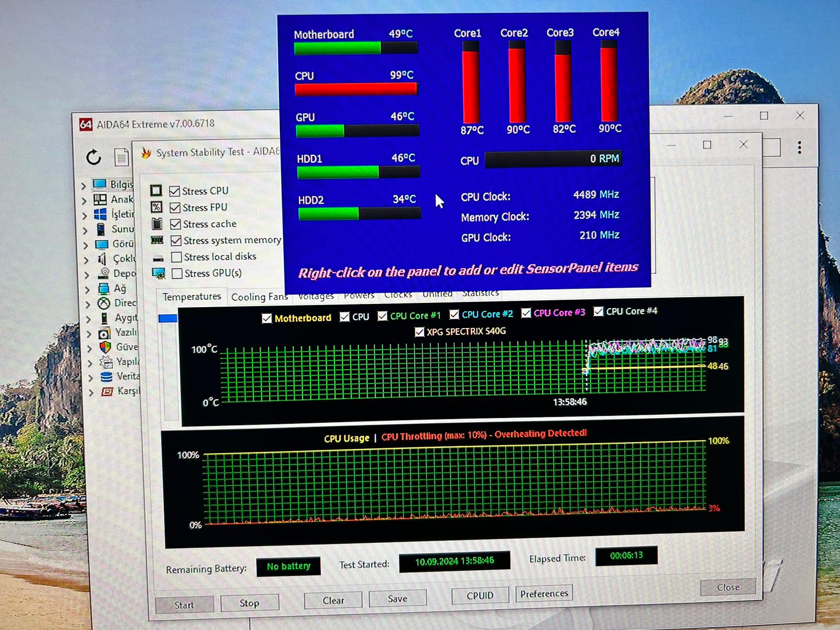Expand the Anakart tree node chevron
840x630 pixels.
[x=84, y=200]
